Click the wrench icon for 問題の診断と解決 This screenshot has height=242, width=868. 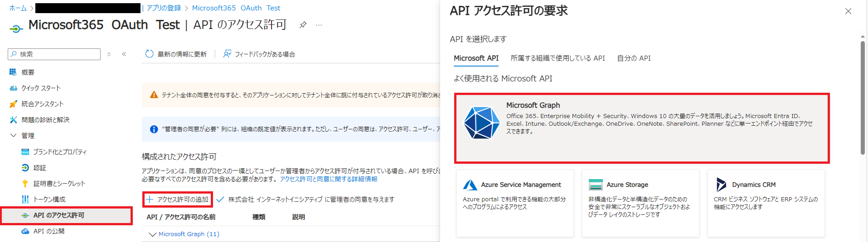point(13,120)
